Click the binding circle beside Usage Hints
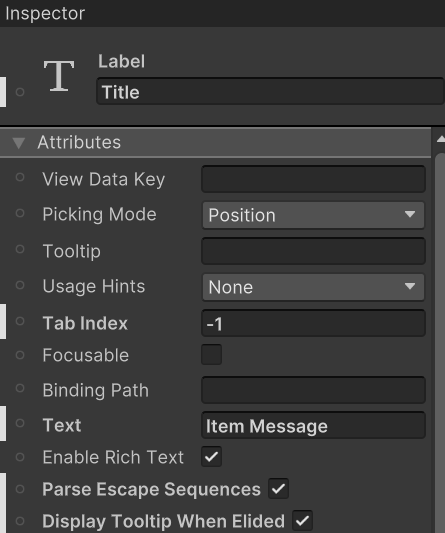The image size is (445, 533). pyautogui.click(x=20, y=285)
